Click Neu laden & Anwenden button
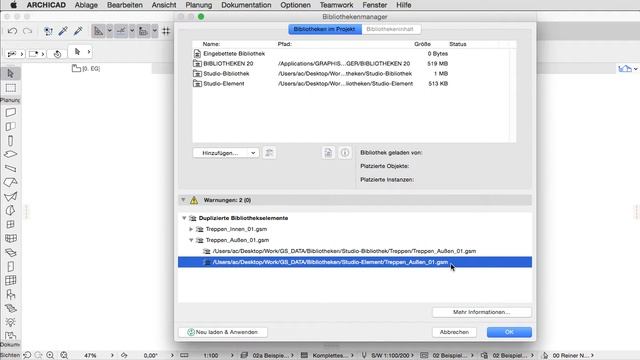 pos(223,332)
